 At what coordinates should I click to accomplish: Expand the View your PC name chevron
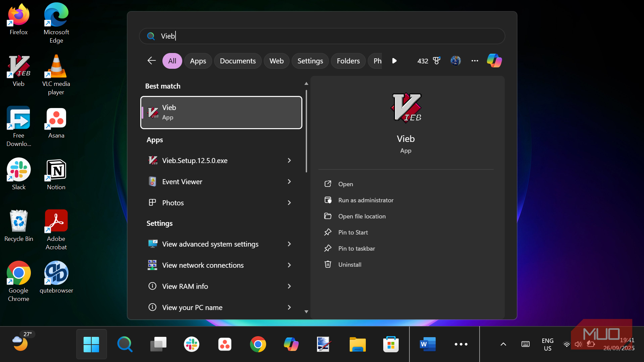point(289,307)
